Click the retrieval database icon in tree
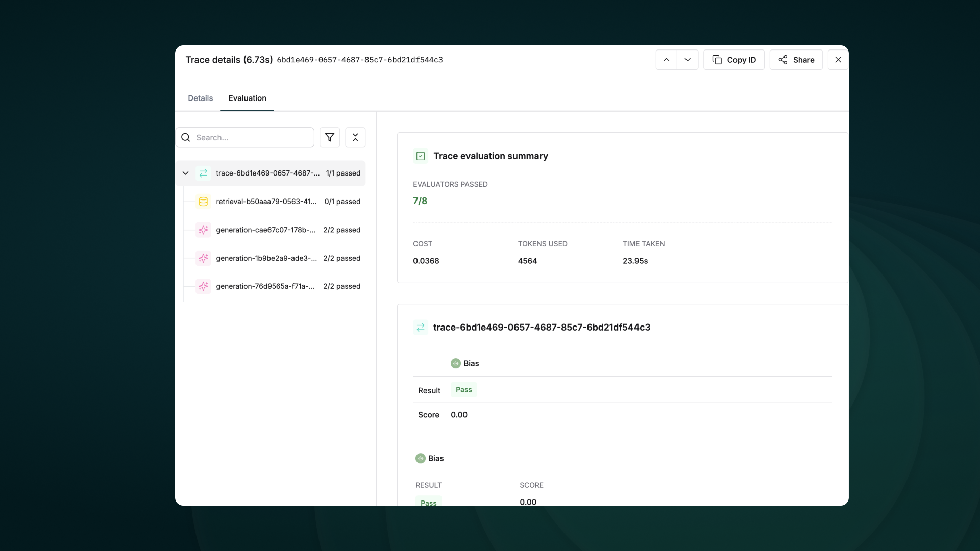980x551 pixels. (203, 202)
